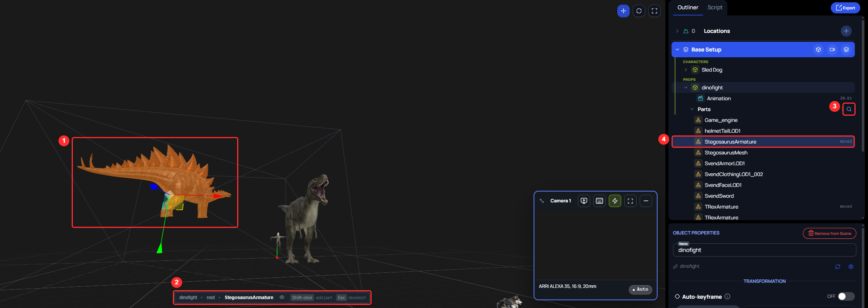Click the rotate/refresh viewport icon

pyautogui.click(x=639, y=11)
